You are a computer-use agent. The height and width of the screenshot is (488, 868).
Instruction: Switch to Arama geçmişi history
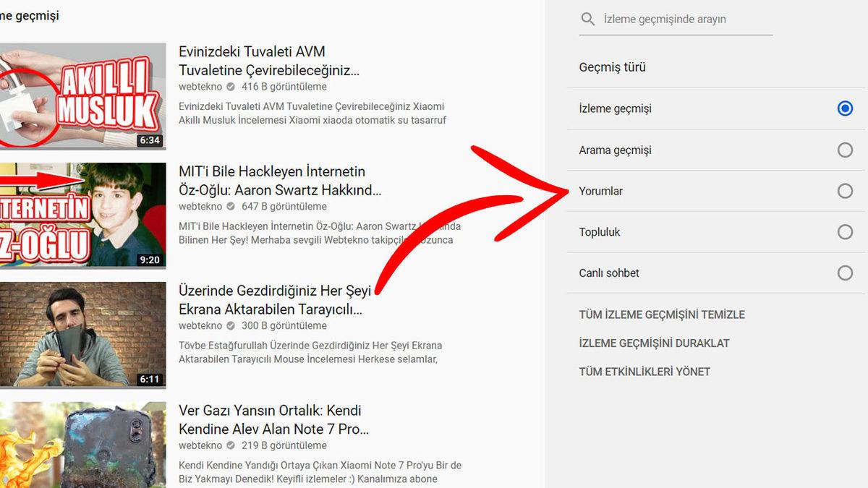coord(844,150)
